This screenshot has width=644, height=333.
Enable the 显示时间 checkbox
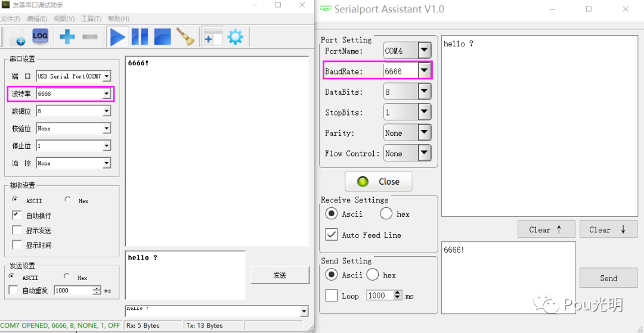[17, 245]
